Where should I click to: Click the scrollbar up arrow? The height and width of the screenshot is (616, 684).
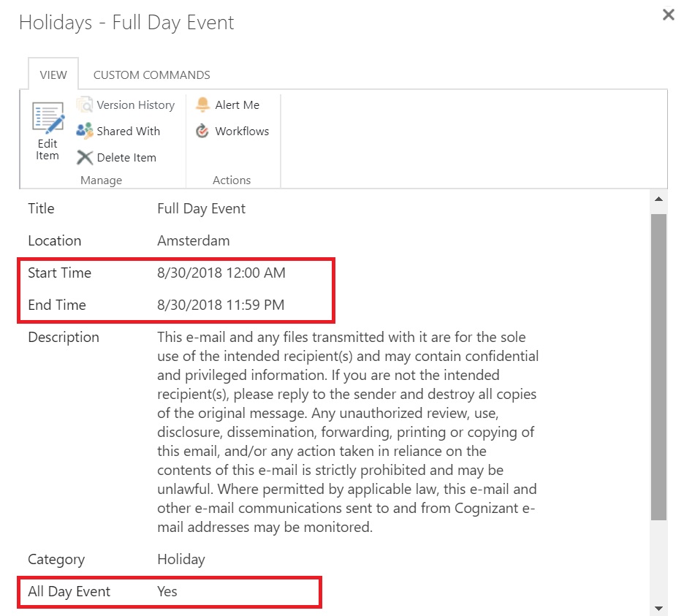(x=658, y=199)
